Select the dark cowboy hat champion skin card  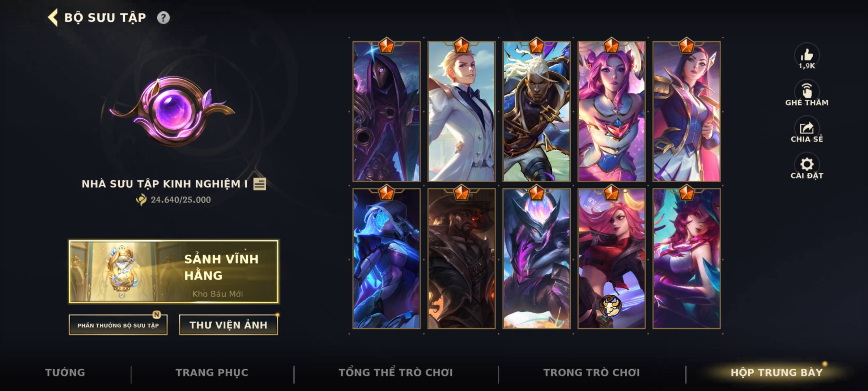pyautogui.click(x=461, y=258)
